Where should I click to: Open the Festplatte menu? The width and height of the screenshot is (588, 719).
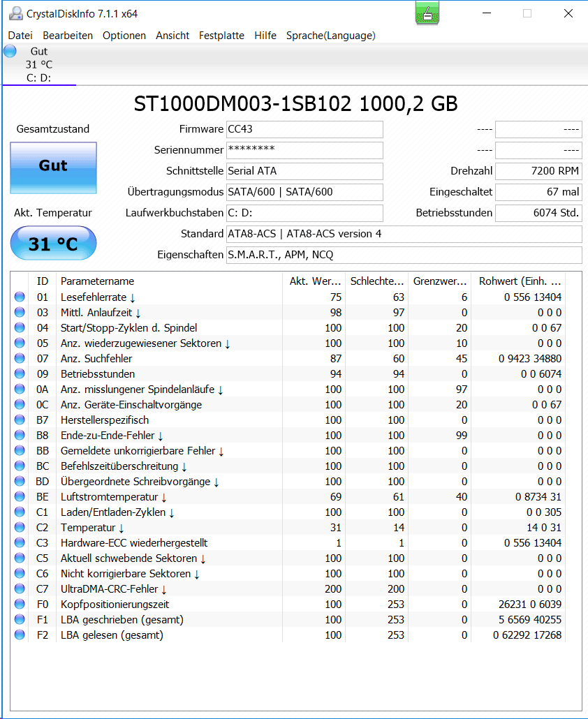point(221,36)
